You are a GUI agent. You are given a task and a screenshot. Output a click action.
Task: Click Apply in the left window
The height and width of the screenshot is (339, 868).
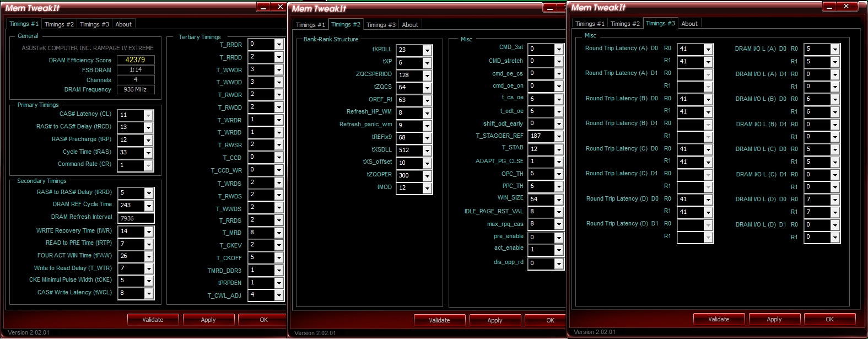pos(208,320)
